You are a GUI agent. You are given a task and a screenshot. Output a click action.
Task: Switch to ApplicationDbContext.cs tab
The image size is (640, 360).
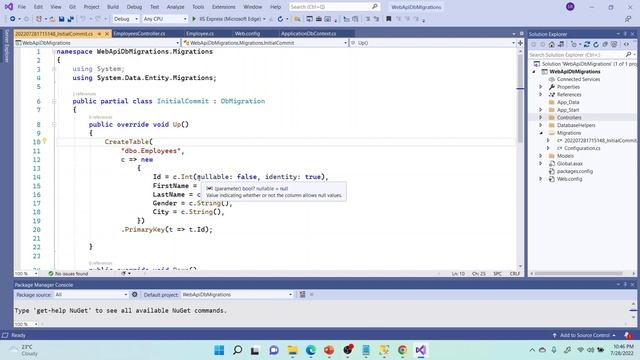tap(309, 33)
